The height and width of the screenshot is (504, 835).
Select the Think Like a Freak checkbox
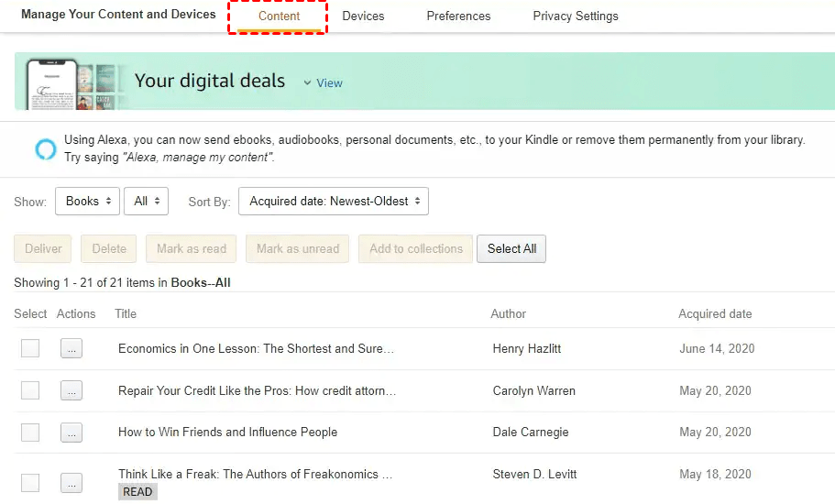pyautogui.click(x=30, y=482)
